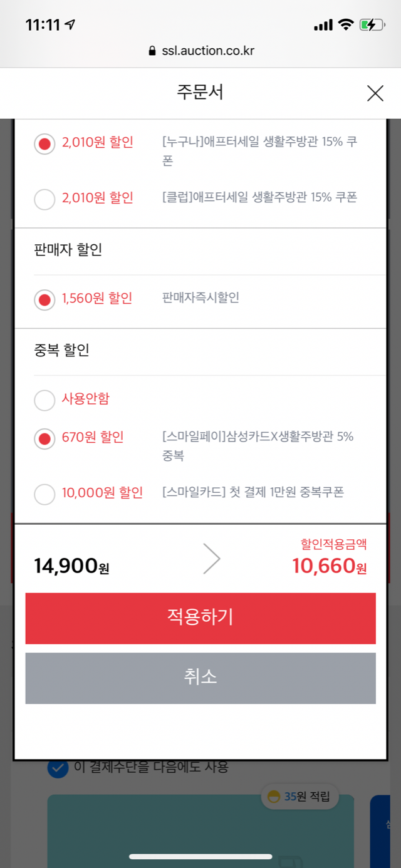Select the 판매자즉시할인 1,560원 radio
The width and height of the screenshot is (401, 868).
coord(44,299)
